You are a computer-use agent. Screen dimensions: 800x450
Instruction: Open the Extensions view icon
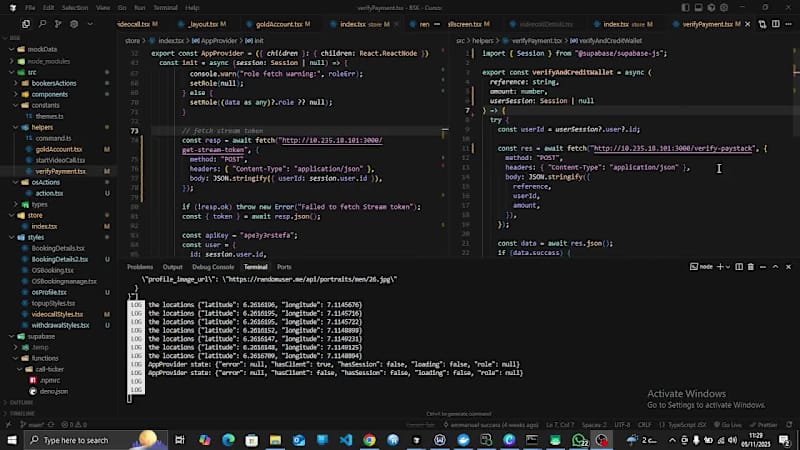coord(74,24)
